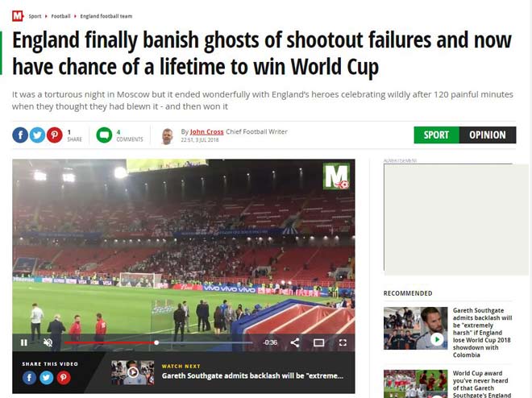Go to Sport breadcrumb link
The image size is (532, 398).
[35, 16]
